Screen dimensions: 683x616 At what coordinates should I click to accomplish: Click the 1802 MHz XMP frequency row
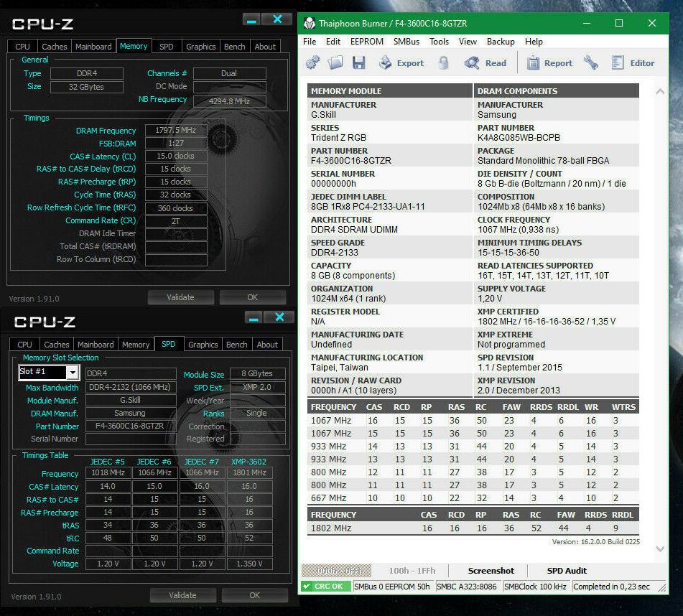(x=473, y=528)
